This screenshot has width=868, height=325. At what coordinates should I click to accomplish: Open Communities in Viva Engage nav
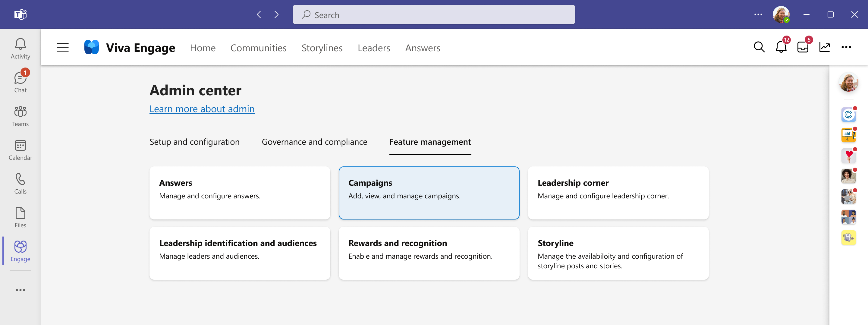pos(259,48)
